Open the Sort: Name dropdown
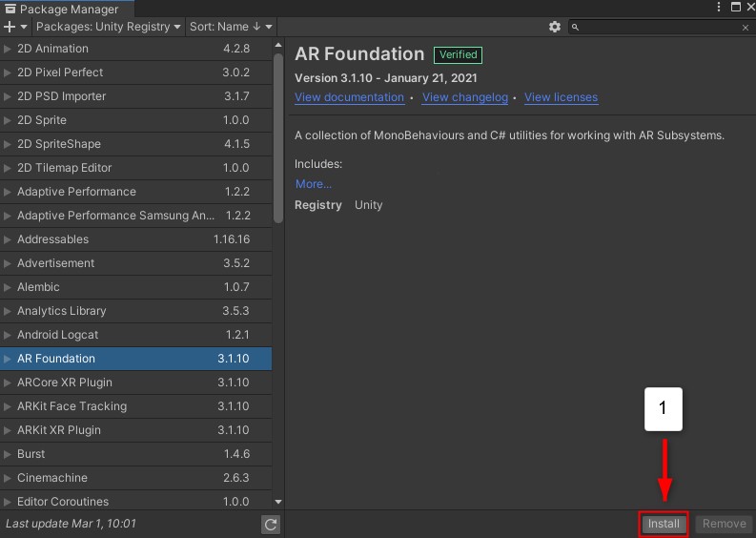This screenshot has width=756, height=538. 231,27
